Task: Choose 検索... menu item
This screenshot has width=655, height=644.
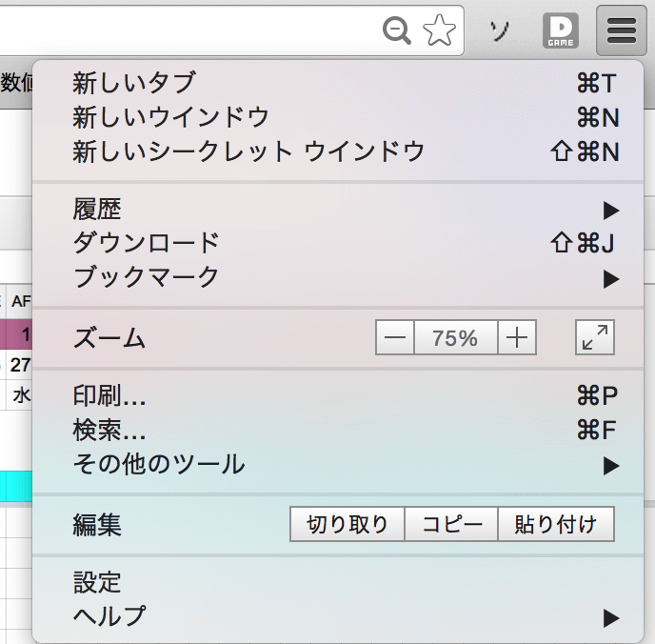Action: (338, 430)
